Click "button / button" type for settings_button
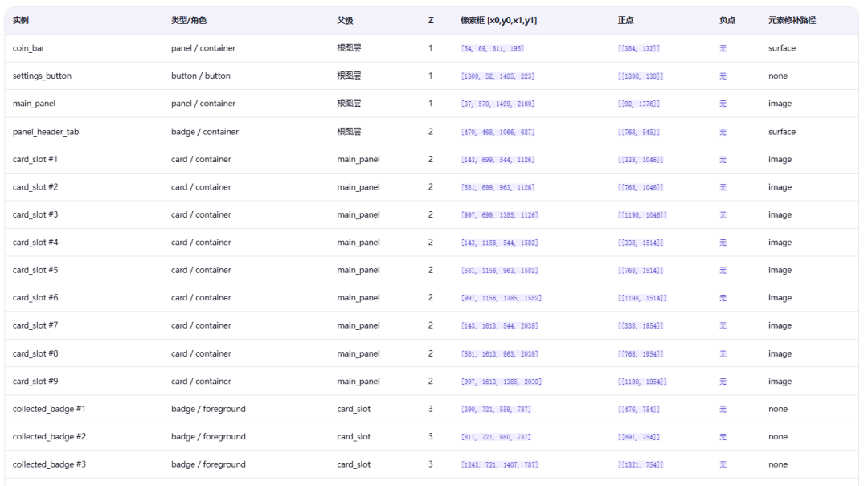 201,76
